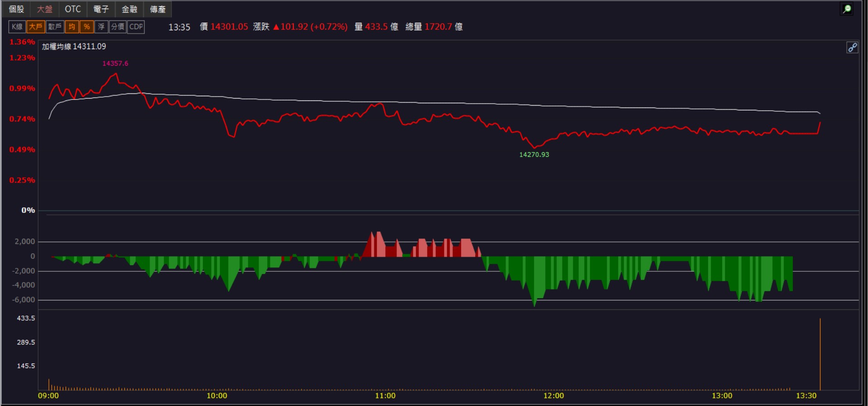Image resolution: width=868 pixels, height=406 pixels.
Task: Click the 11:00 time axis marker
Action: tap(385, 396)
